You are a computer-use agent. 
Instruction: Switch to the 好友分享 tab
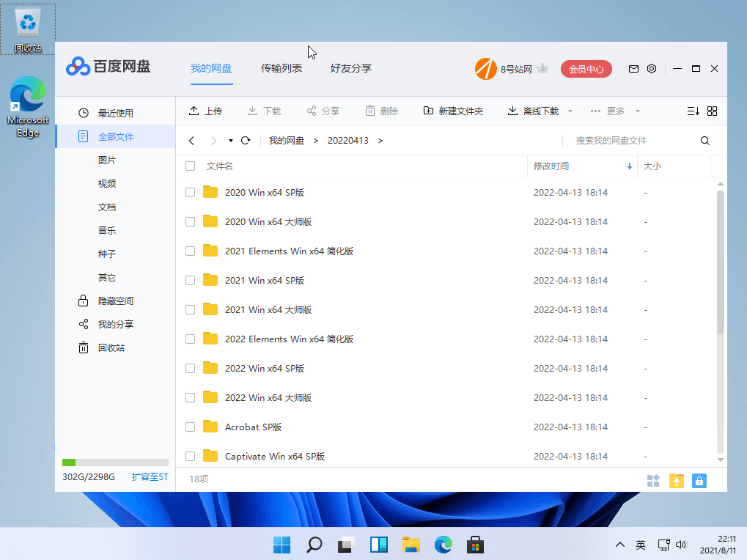click(x=351, y=69)
